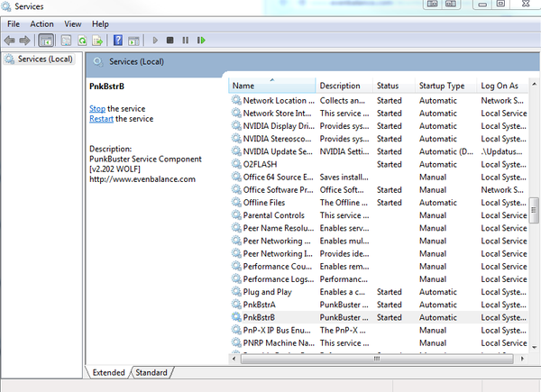Click the Restart Service toolbar icon
The image size is (541, 392).
click(201, 41)
